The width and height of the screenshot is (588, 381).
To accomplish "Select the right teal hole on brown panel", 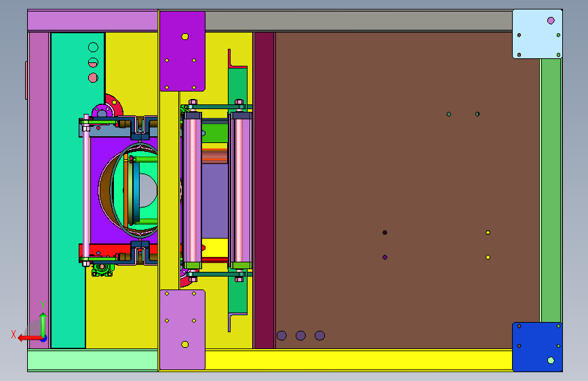I will 477,114.
